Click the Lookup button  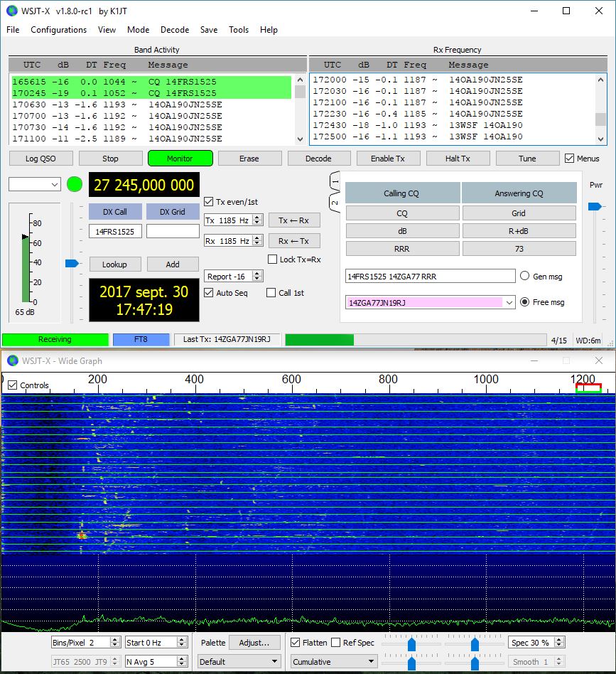114,264
